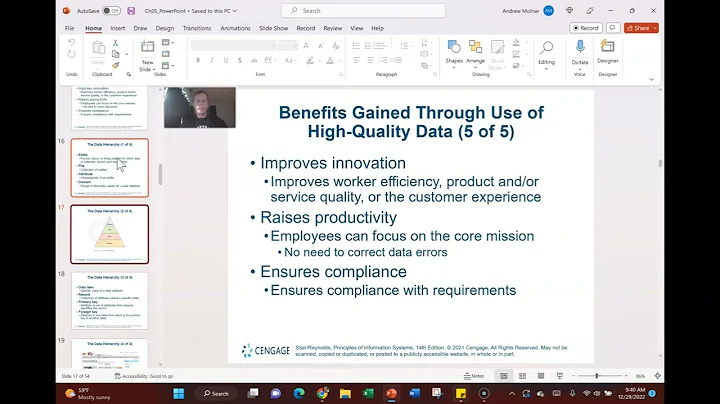Viewport: 720px width, 404px height.
Task: Switch to the Slide Show tab
Action: click(273, 28)
